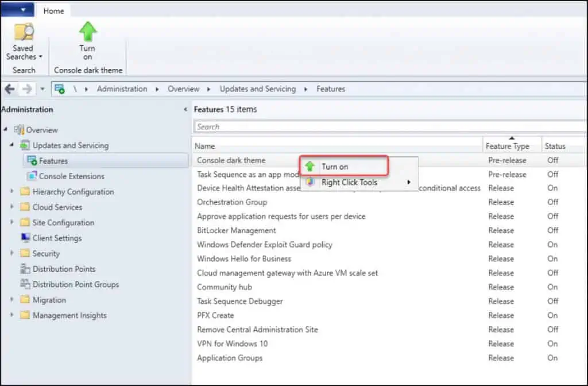Go back with the navigation back arrow
This screenshot has height=386, width=588.
tap(10, 89)
